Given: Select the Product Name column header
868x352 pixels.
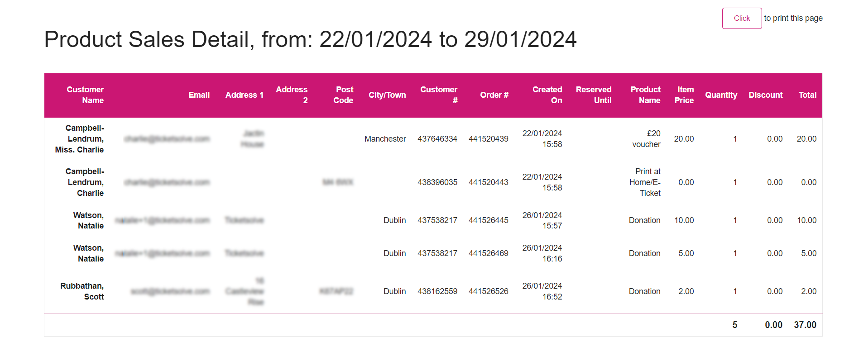Looking at the screenshot, I should [x=645, y=95].
